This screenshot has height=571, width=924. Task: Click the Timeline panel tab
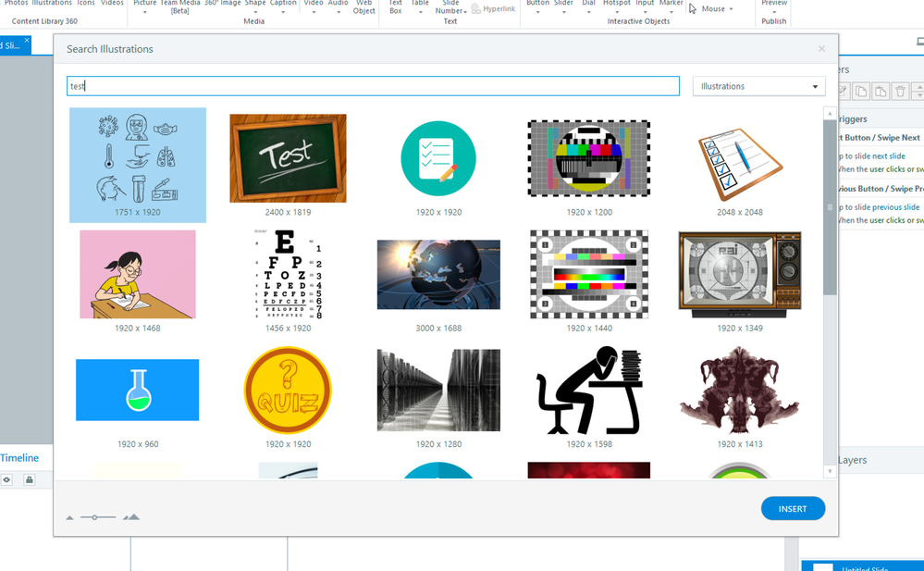[x=19, y=458]
